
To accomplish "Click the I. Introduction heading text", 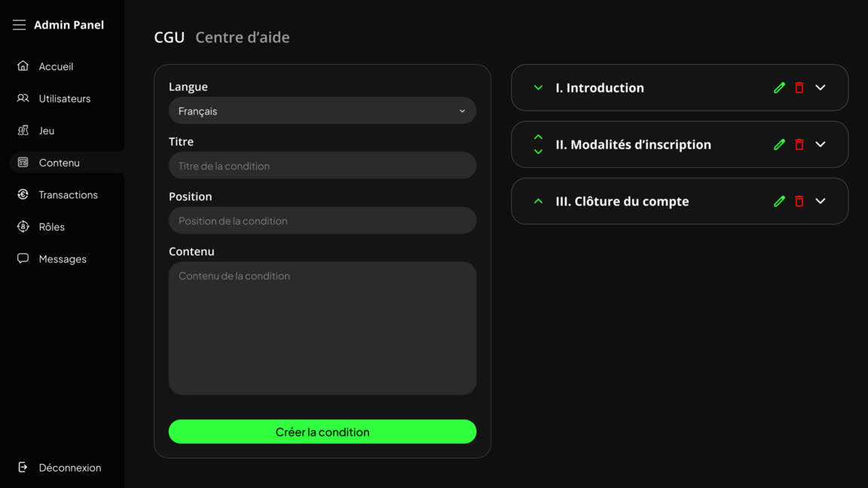I will pyautogui.click(x=600, y=87).
